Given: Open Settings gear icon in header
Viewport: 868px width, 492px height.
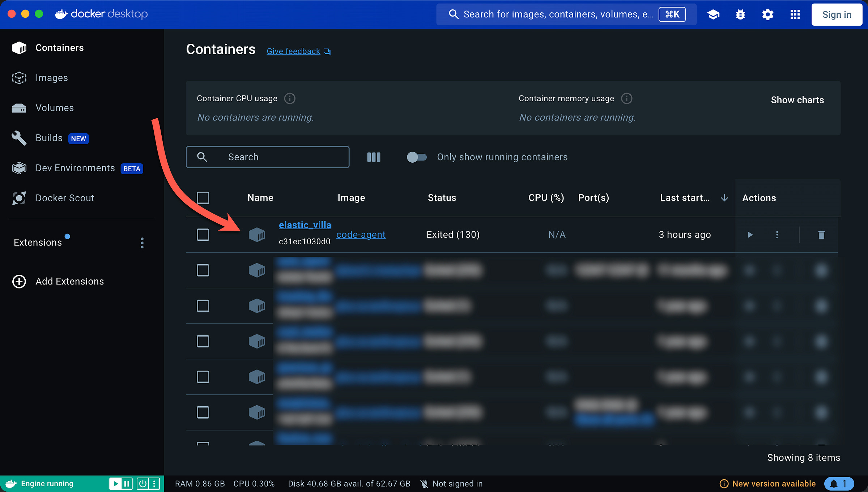Looking at the screenshot, I should click(767, 14).
